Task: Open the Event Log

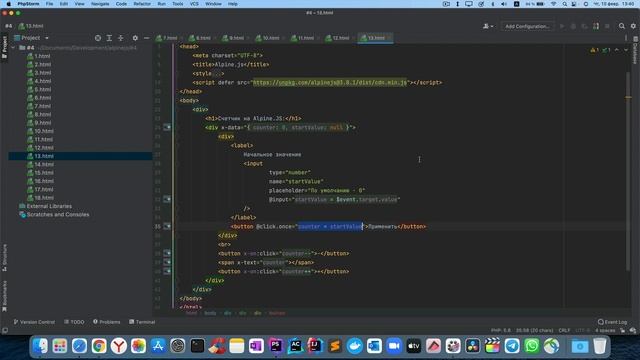Action: tap(612, 322)
